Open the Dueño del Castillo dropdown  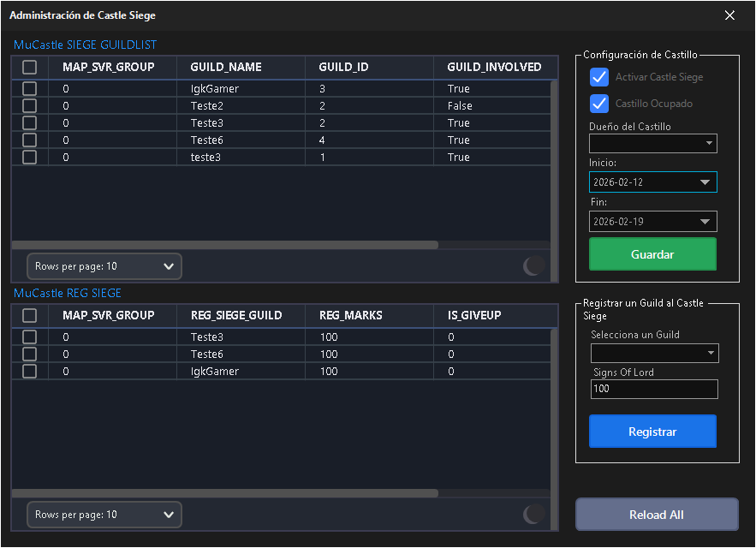[x=652, y=143]
